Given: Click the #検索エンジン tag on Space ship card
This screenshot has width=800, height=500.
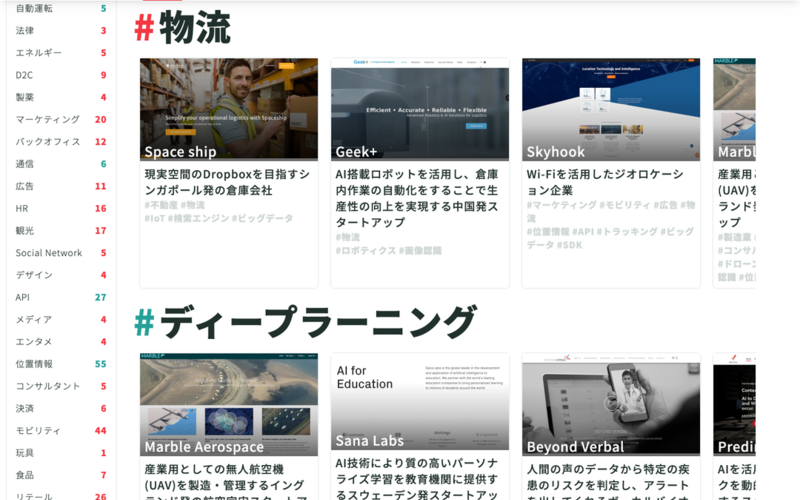Looking at the screenshot, I should click(198, 218).
